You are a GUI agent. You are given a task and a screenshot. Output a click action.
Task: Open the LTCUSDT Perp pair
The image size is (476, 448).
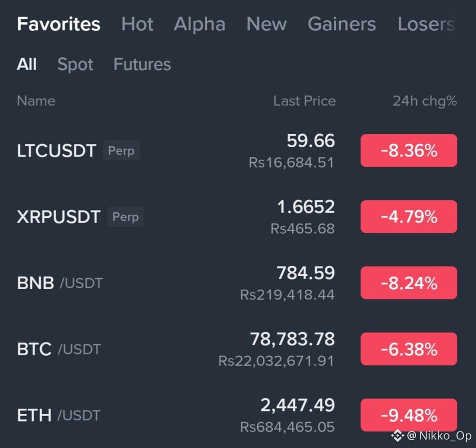click(x=238, y=151)
